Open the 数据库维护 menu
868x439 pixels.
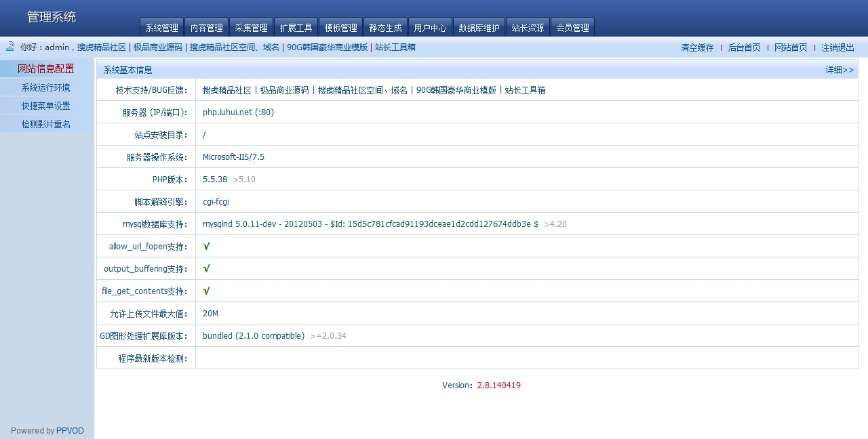coord(479,28)
